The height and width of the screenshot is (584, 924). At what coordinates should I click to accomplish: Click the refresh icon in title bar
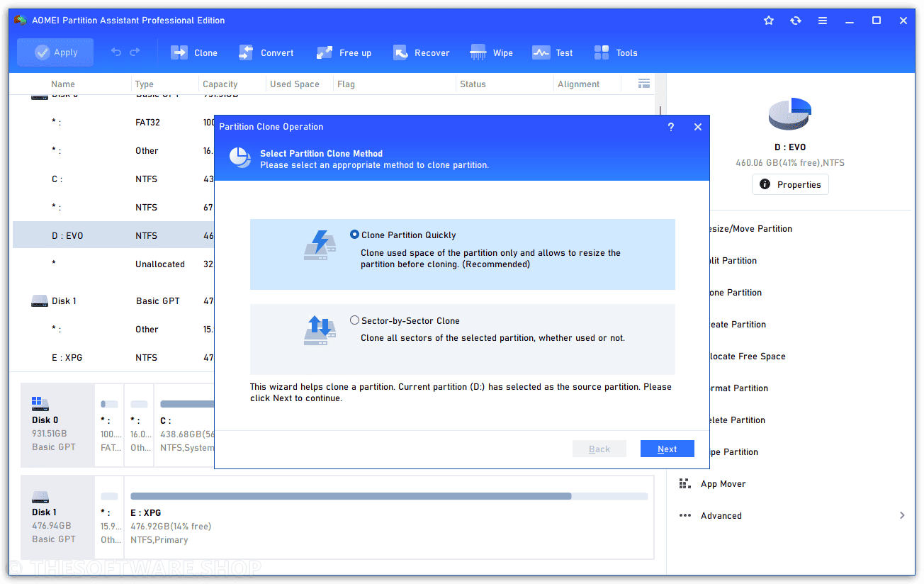click(796, 21)
